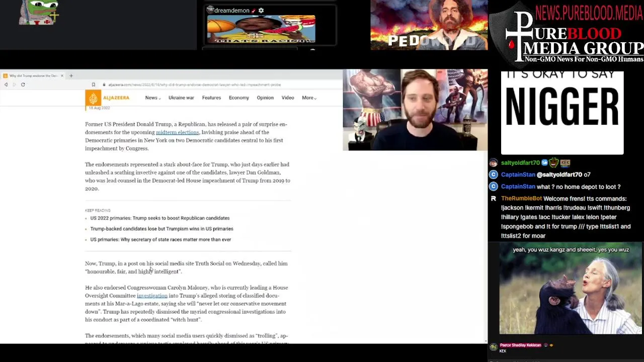The height and width of the screenshot is (362, 644).
Task: Click CaptainStan's avatar in the 'o7' message
Action: point(493,174)
